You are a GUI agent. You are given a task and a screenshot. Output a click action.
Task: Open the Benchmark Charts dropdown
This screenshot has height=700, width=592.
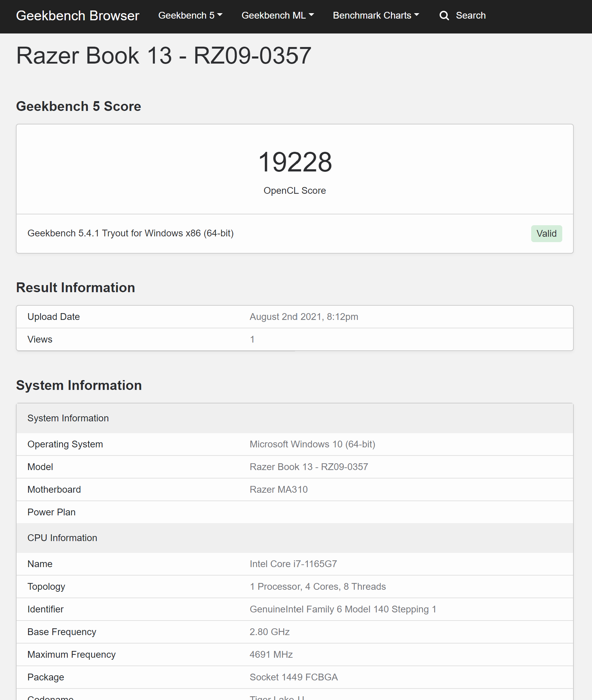[x=376, y=16]
